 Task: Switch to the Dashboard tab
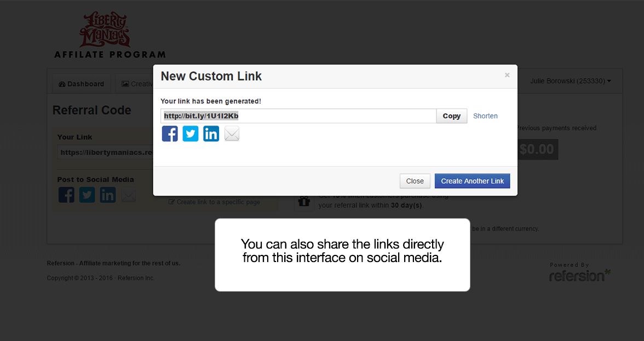[x=82, y=84]
